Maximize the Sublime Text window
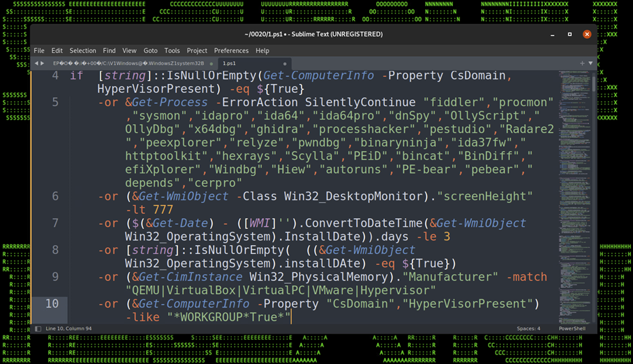 coord(570,34)
